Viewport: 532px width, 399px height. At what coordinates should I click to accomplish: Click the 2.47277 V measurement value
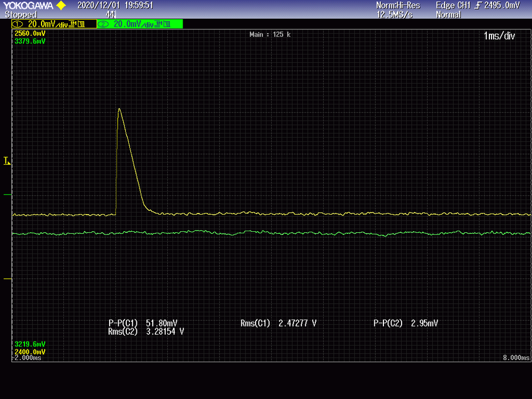pyautogui.click(x=298, y=323)
